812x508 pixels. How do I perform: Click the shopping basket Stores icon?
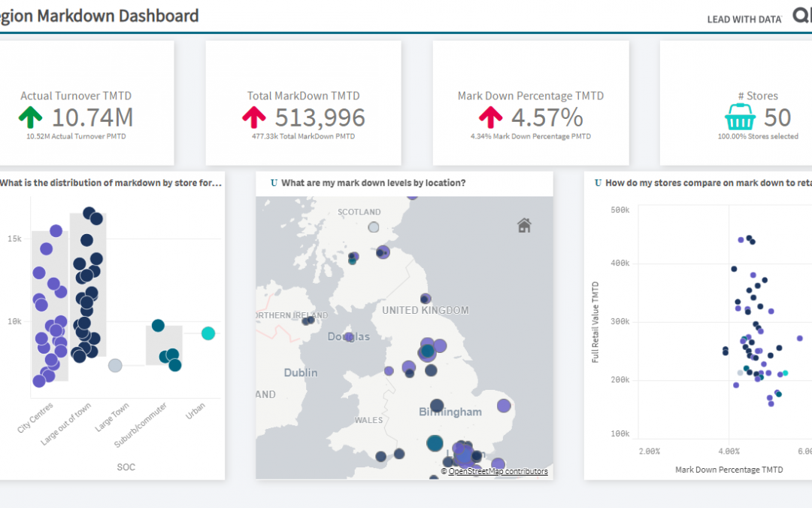740,117
